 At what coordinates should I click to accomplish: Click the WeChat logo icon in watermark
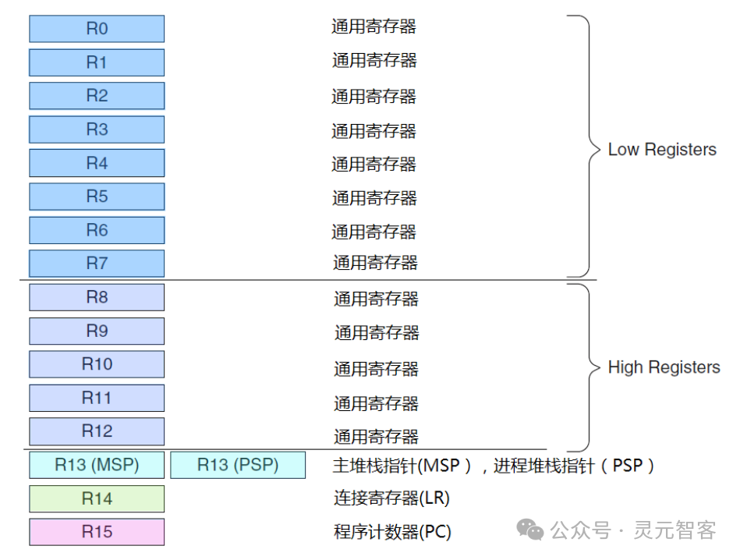[530, 530]
